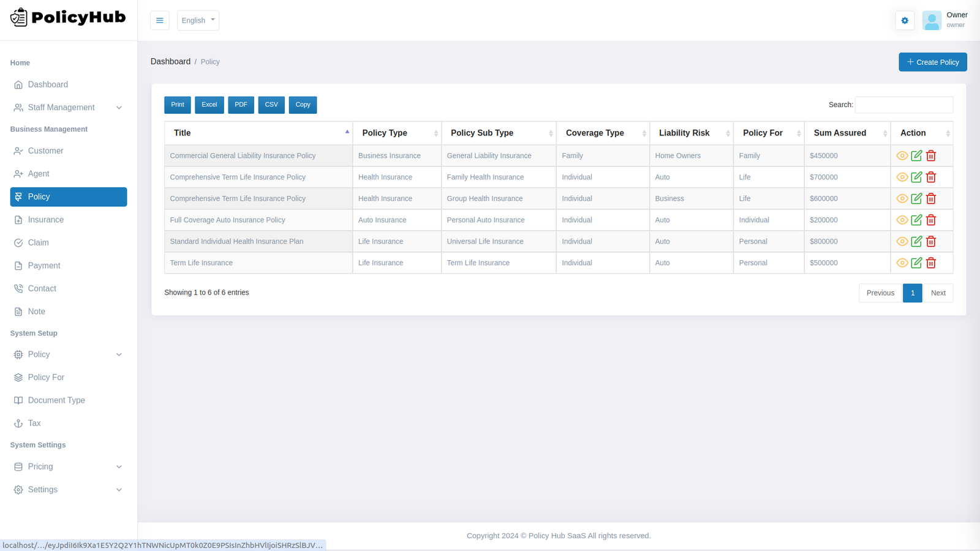Expand the Pricing menu section
The width and height of the screenshot is (980, 551).
[68, 467]
